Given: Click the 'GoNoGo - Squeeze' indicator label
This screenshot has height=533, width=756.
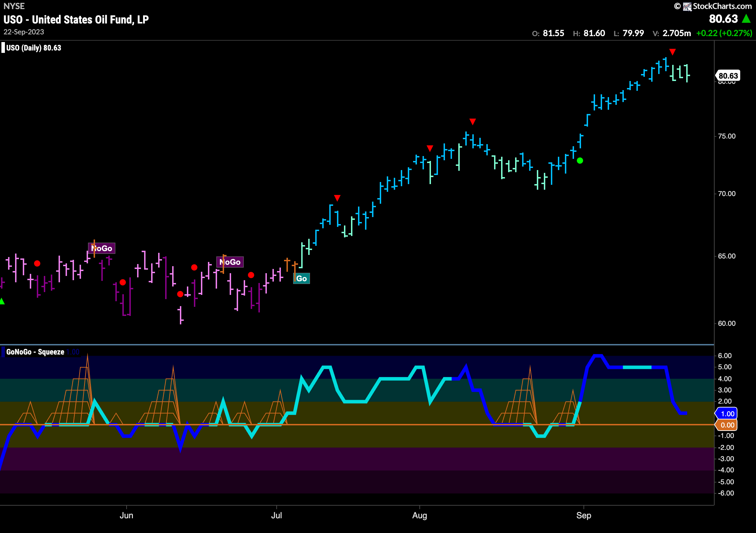Looking at the screenshot, I should tap(35, 352).
